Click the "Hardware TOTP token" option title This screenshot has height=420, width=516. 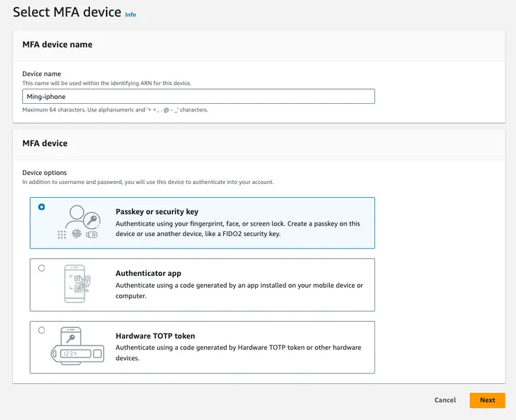tap(155, 336)
